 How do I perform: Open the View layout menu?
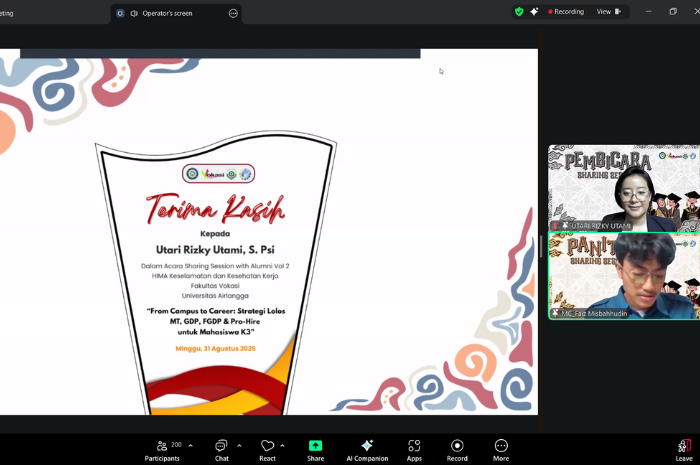click(609, 12)
